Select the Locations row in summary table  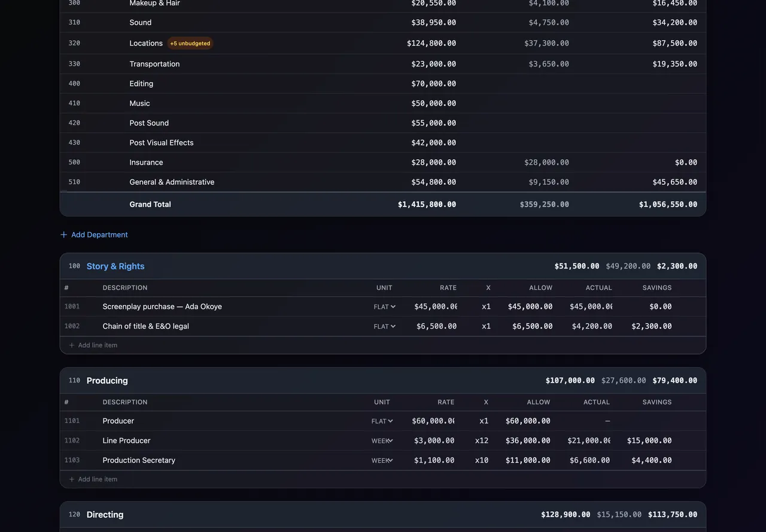(383, 43)
